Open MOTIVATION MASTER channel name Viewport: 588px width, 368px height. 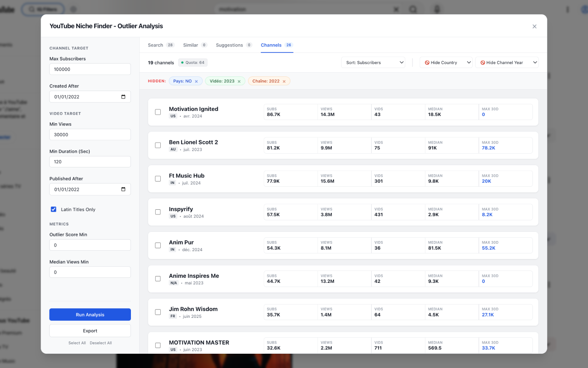pos(199,343)
